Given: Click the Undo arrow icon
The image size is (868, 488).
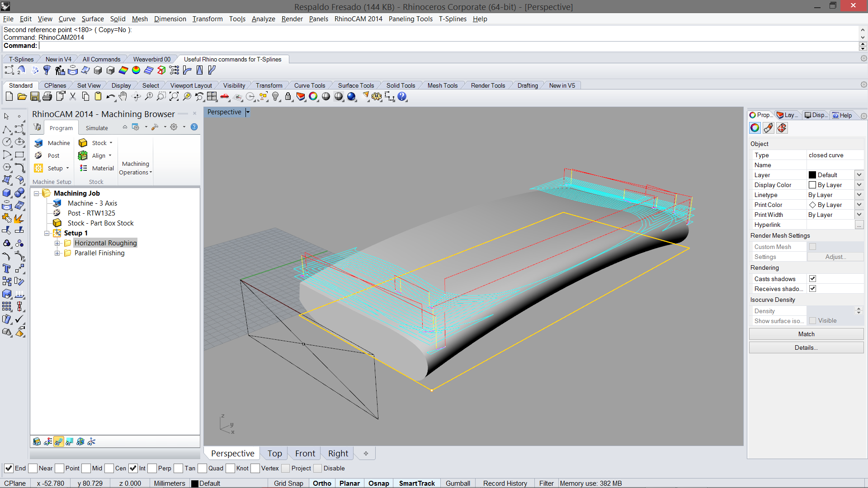Looking at the screenshot, I should pyautogui.click(x=110, y=96).
